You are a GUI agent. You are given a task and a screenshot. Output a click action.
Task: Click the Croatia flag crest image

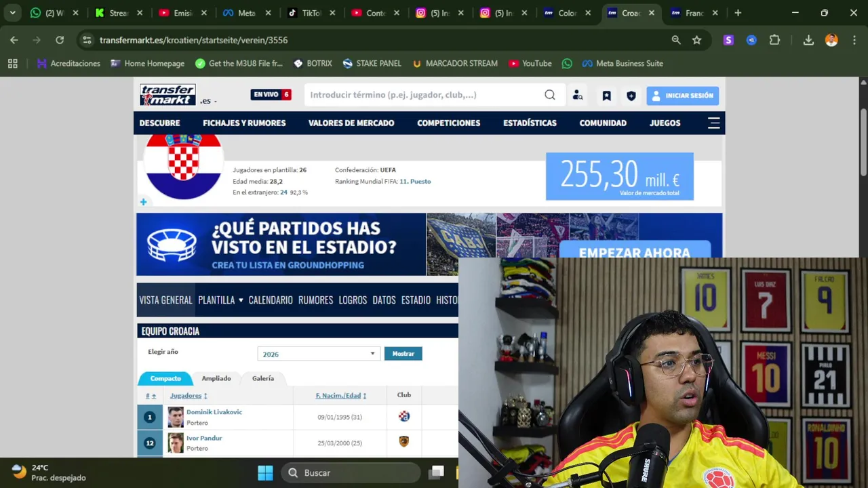coord(183,166)
